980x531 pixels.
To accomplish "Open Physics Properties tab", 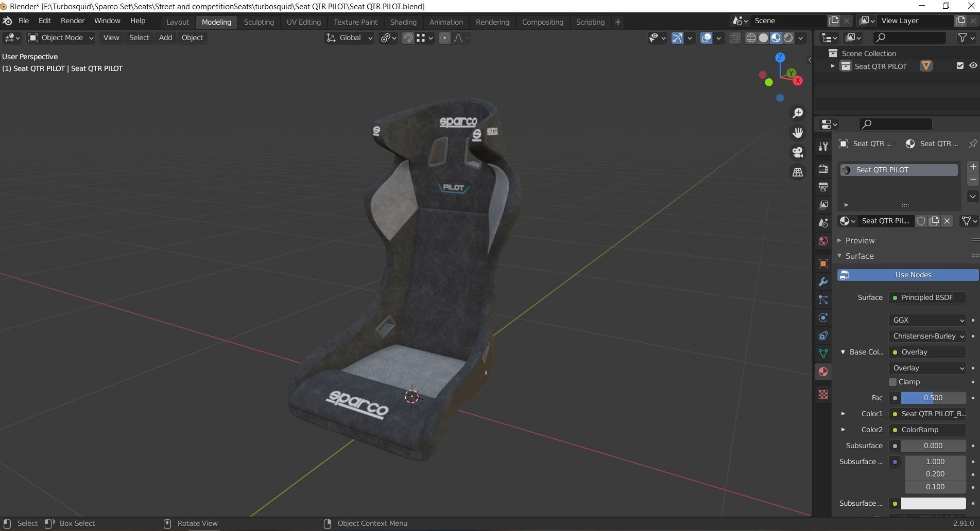I will (823, 318).
